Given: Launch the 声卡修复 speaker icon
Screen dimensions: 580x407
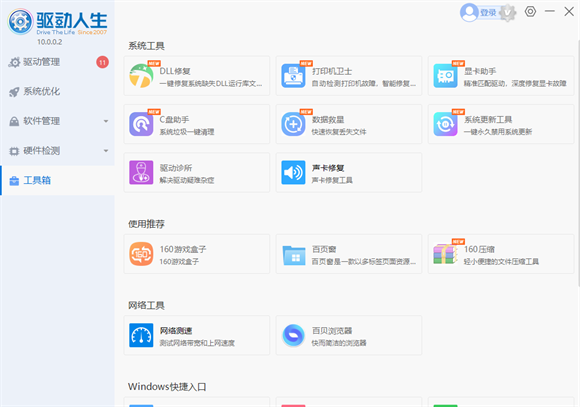Looking at the screenshot, I should (293, 172).
